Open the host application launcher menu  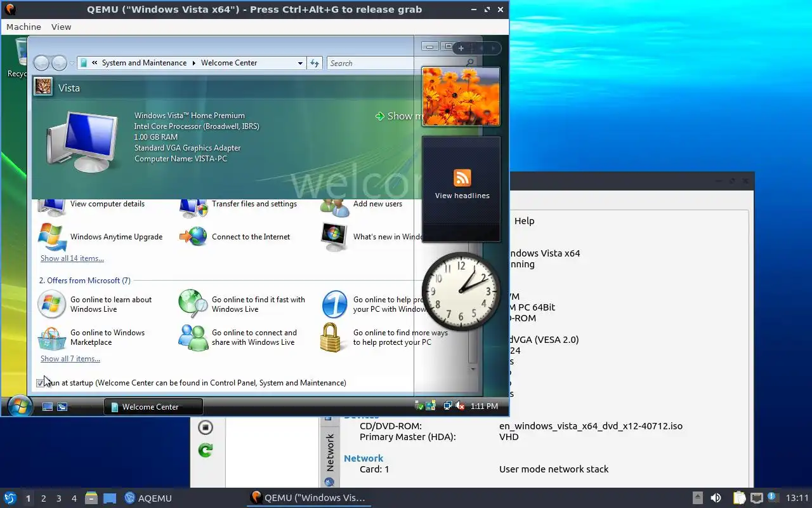coord(10,498)
